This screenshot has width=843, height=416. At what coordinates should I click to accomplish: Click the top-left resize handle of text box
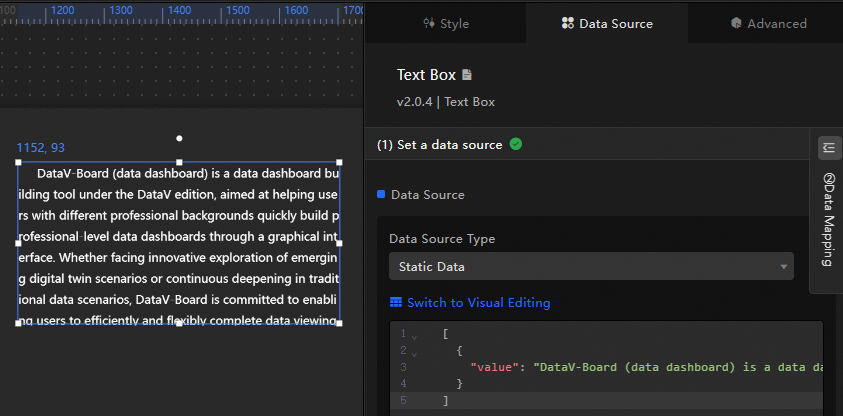19,162
